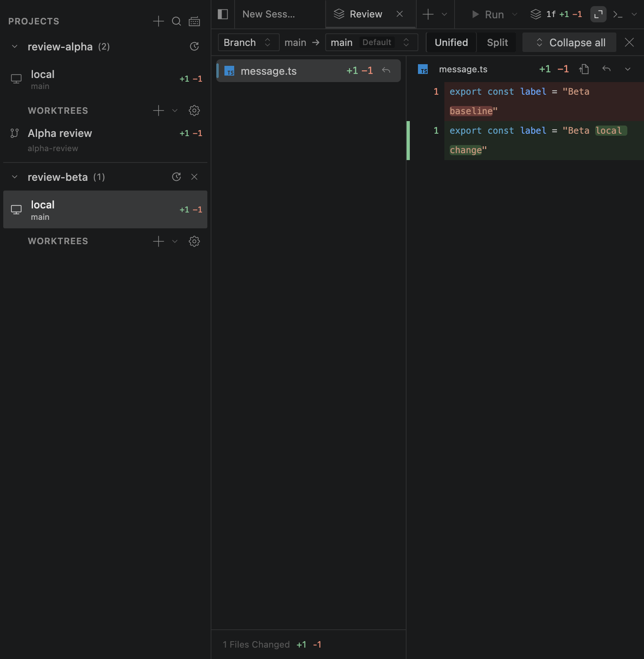Screen dimensions: 644x659
Task: Click the source branch label main
Action: coord(295,42)
